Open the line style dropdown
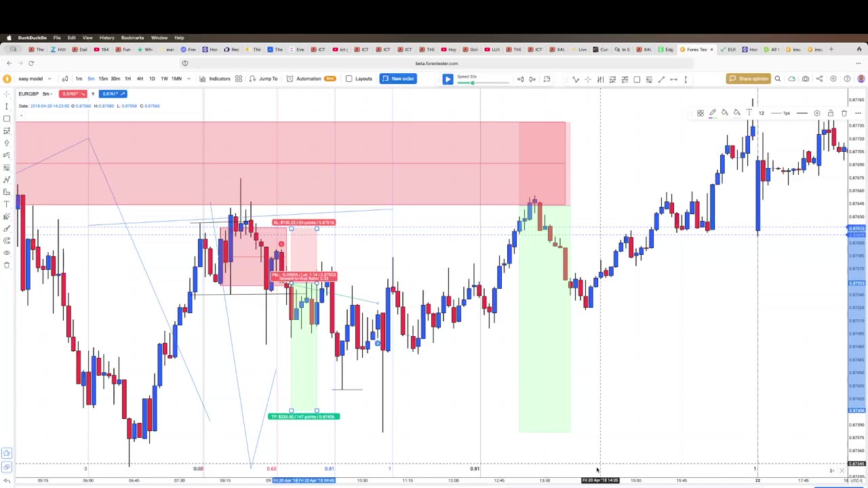Image resolution: width=868 pixels, height=488 pixels. [x=802, y=113]
